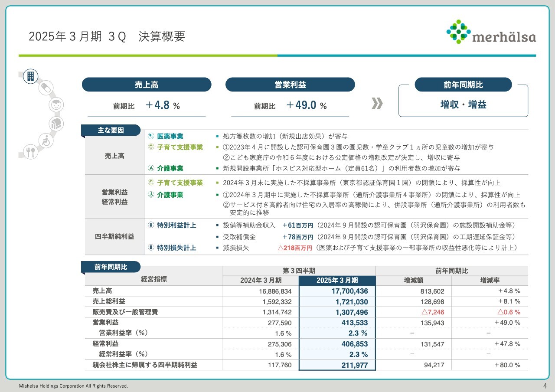Click the wheelchair icon in the sidebar

coord(46,141)
